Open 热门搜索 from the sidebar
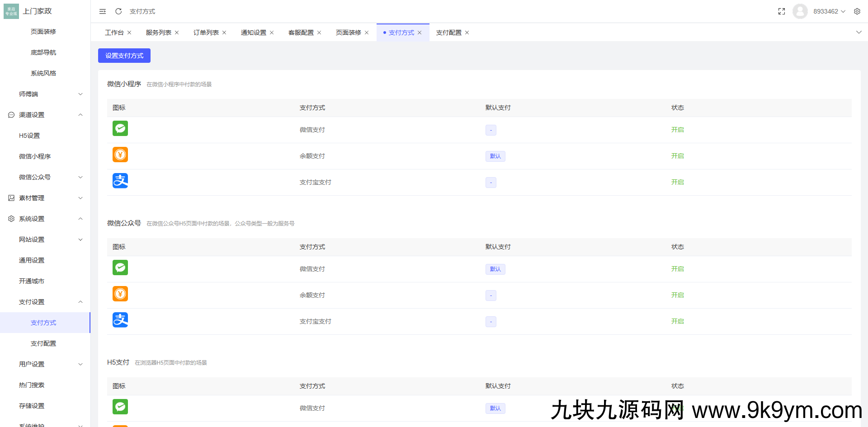 coord(31,385)
